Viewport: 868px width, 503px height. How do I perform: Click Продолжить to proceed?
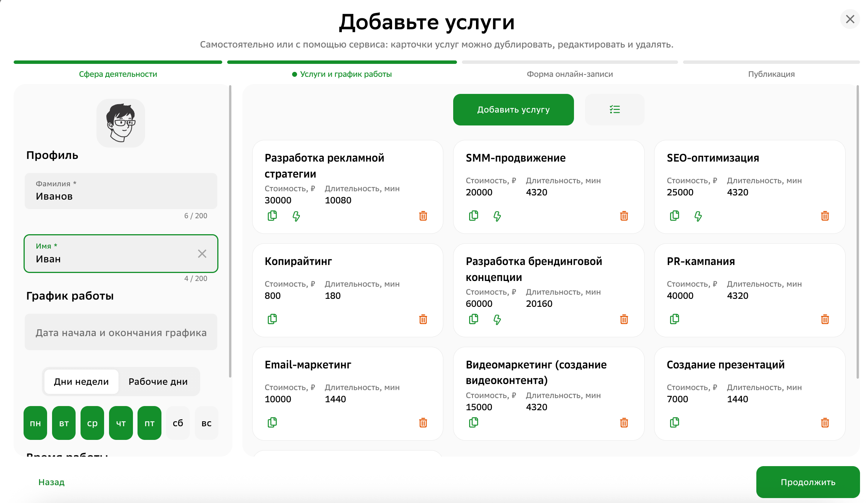click(808, 482)
